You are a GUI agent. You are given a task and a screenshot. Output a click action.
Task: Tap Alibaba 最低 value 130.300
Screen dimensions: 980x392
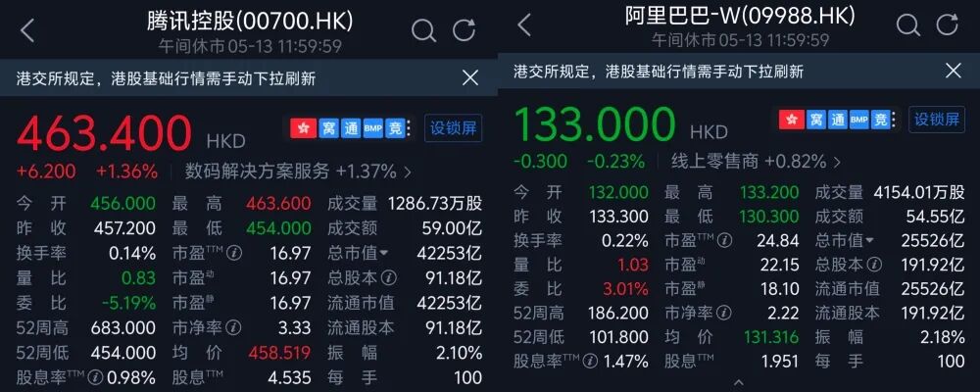[x=769, y=217]
